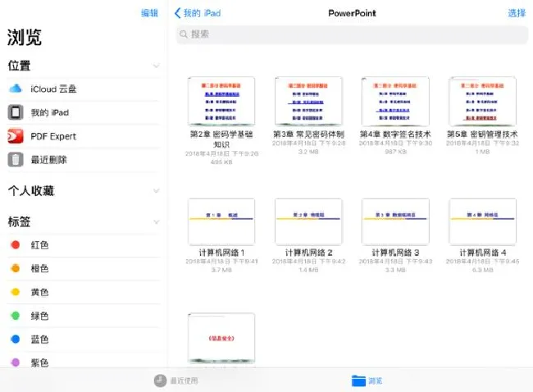The image size is (533, 392).
Task: Tap the magnifier icon in search bar
Action: pos(184,34)
